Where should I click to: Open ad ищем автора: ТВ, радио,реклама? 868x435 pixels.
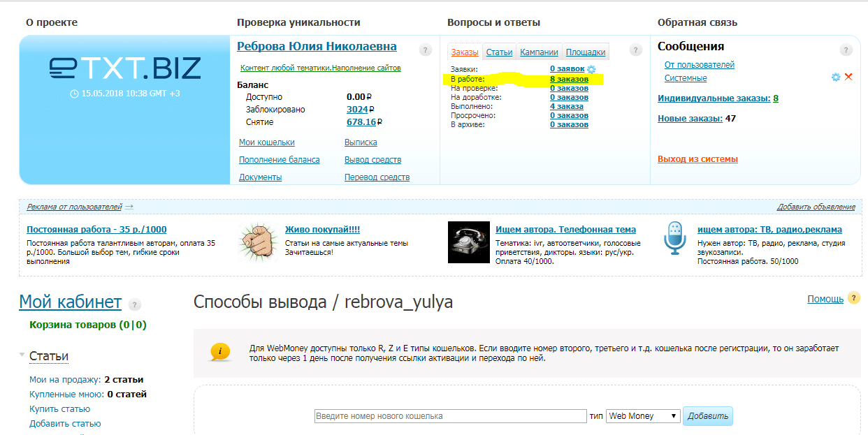click(x=769, y=230)
